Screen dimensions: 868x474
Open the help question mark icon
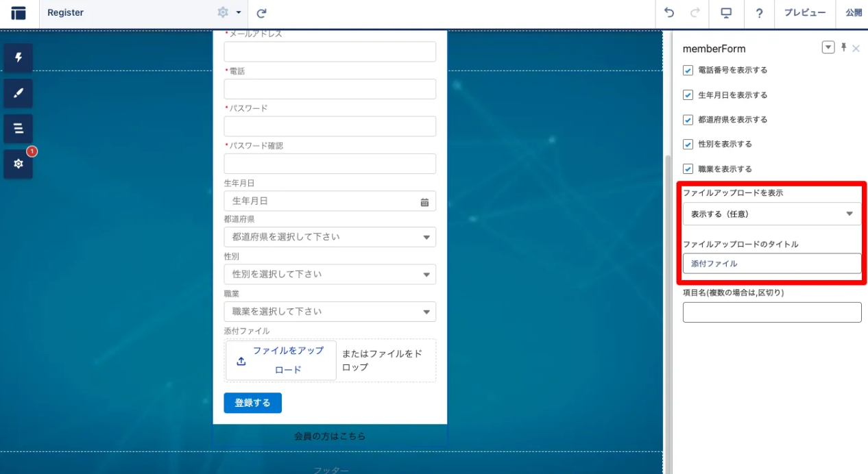coord(759,13)
